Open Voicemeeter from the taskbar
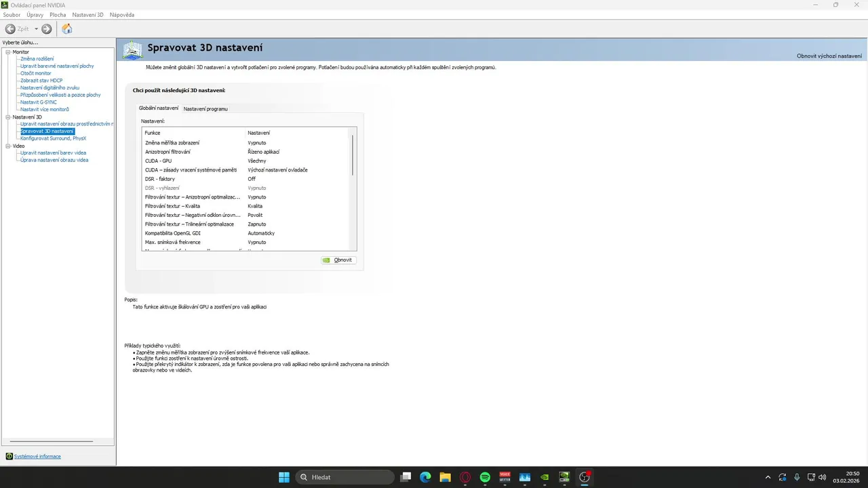The height and width of the screenshot is (488, 868). (x=505, y=477)
